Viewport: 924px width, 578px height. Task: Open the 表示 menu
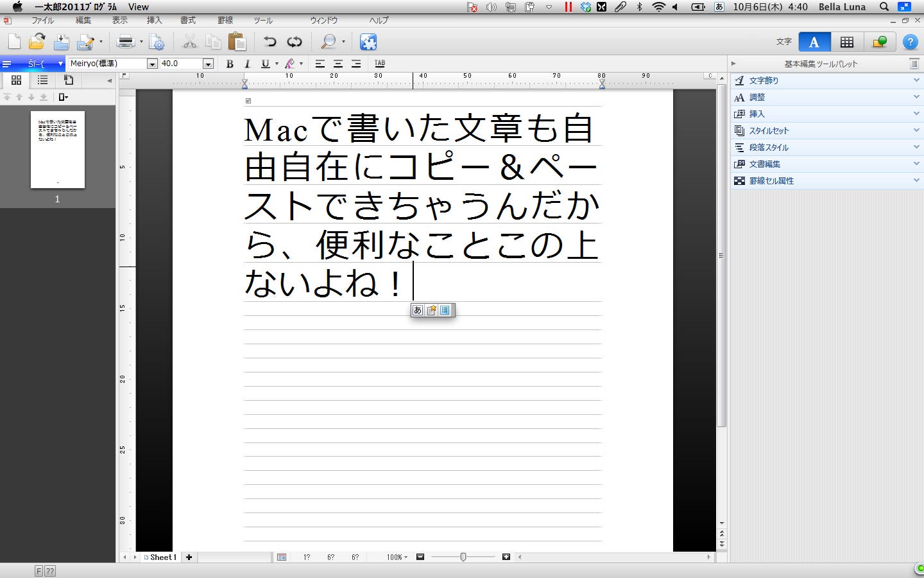120,21
